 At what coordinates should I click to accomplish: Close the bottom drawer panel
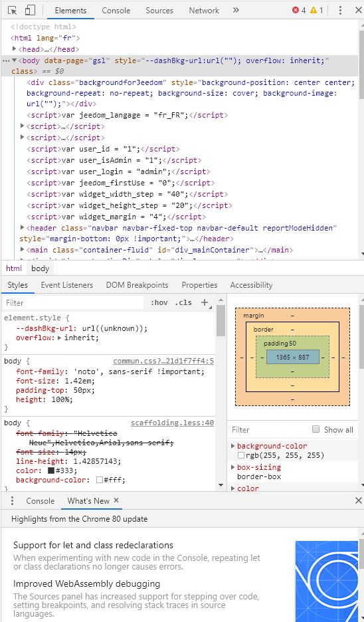(x=358, y=500)
